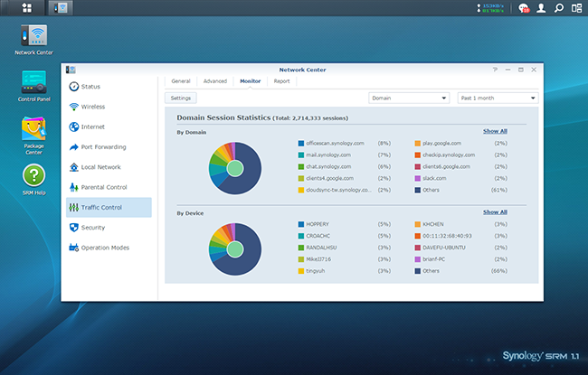Viewport: 588px width, 375px height.
Task: Switch to the Advanced tab
Action: (214, 81)
